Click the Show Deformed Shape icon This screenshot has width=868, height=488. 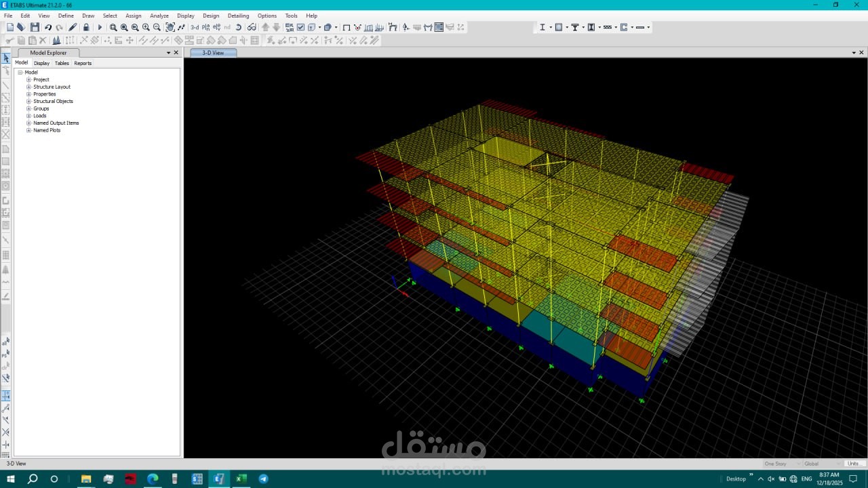tap(357, 27)
